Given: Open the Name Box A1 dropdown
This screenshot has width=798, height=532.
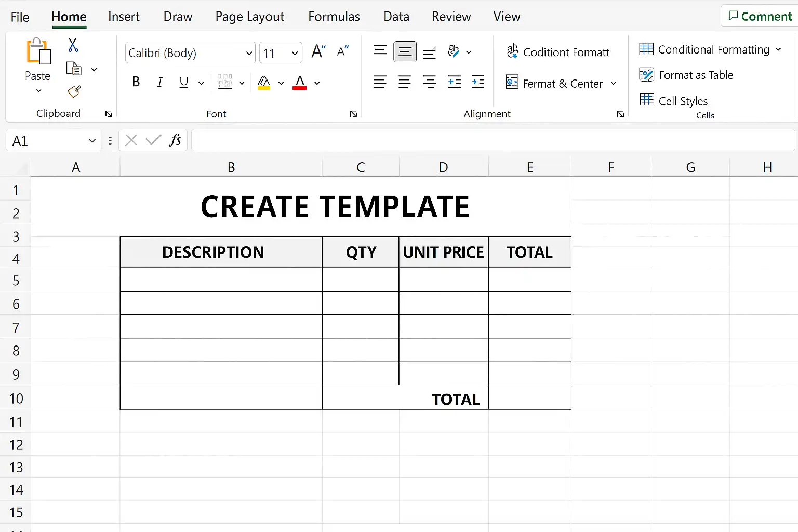Looking at the screenshot, I should [x=92, y=140].
